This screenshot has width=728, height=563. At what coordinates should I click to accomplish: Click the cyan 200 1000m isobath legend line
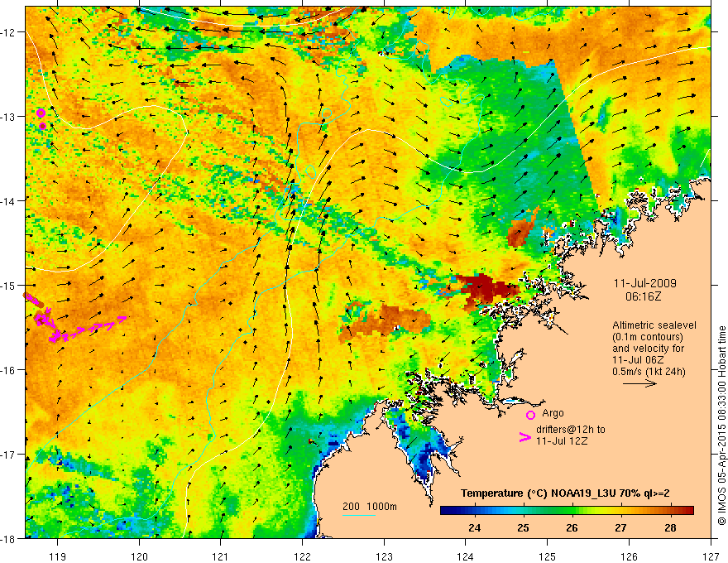[359, 515]
